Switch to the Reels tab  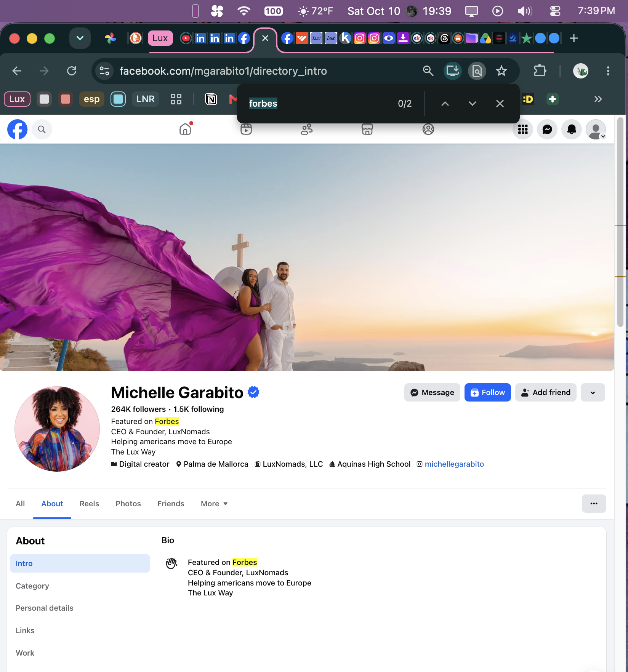coord(89,504)
